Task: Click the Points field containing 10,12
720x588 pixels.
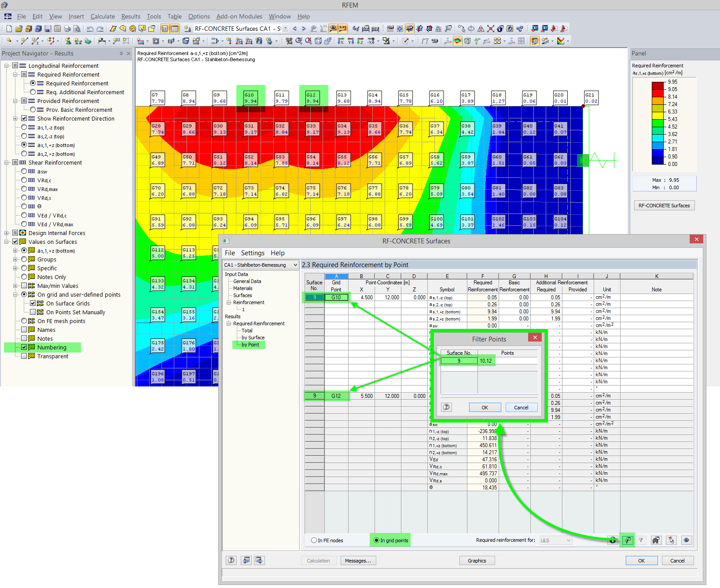Action: 507,361
